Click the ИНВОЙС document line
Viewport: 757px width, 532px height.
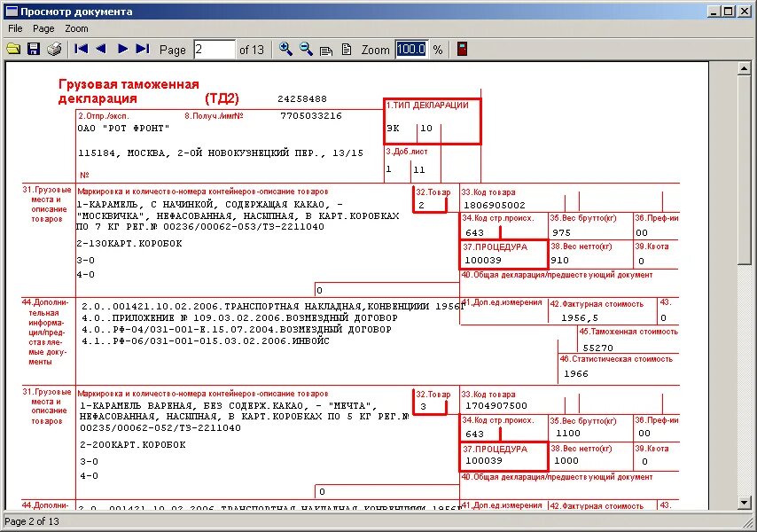click(x=205, y=341)
